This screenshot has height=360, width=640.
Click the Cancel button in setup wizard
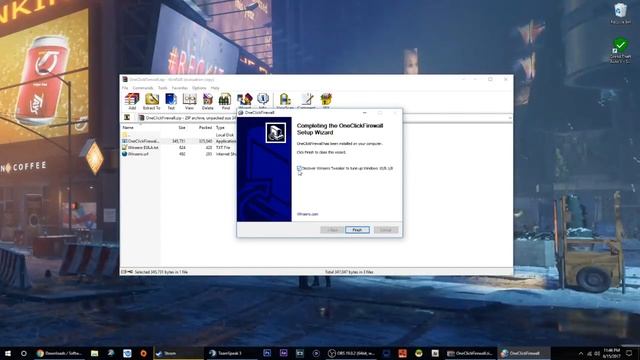386,230
